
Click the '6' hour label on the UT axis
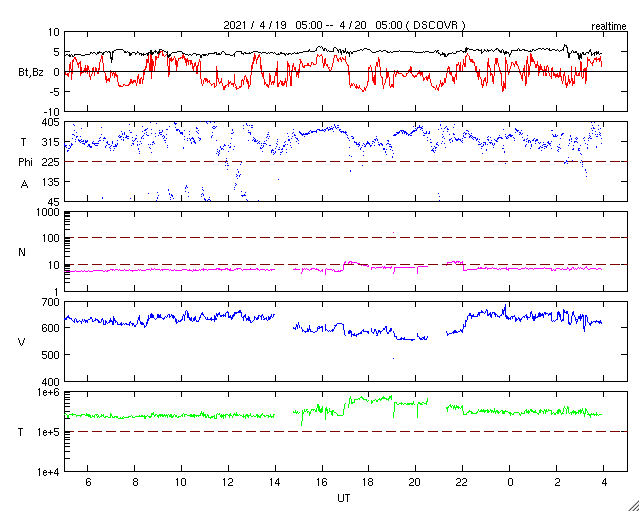coord(88,483)
